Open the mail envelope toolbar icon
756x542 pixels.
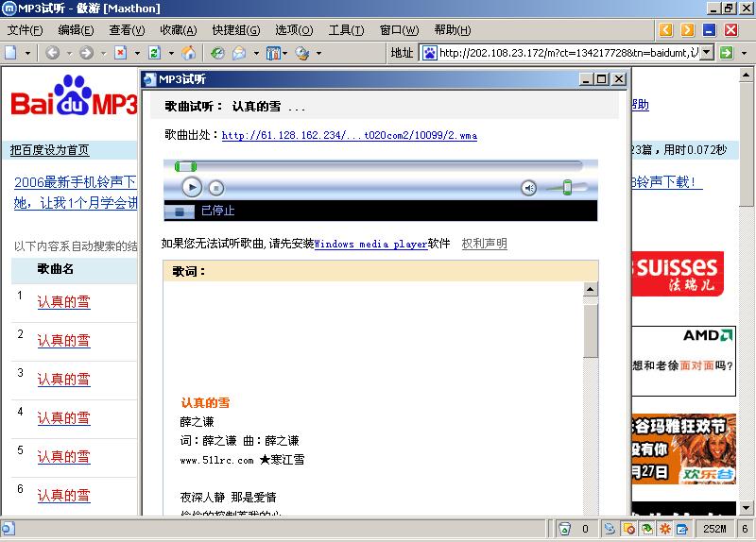(x=239, y=53)
